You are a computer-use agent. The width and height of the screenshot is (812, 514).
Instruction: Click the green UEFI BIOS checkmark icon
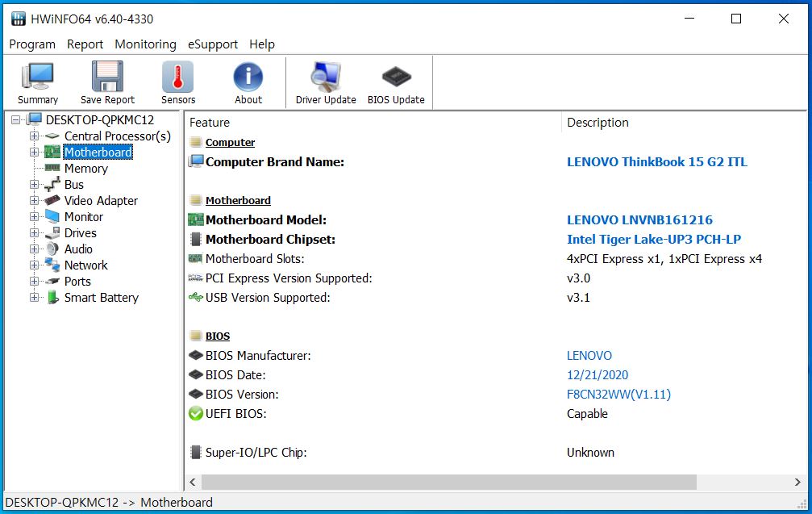196,413
